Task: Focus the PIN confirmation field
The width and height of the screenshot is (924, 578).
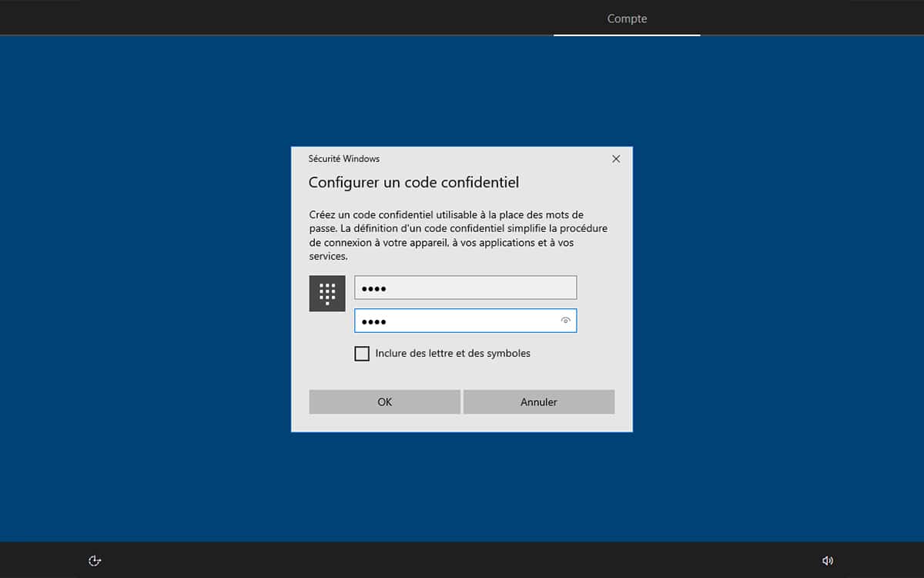Action: (454, 321)
